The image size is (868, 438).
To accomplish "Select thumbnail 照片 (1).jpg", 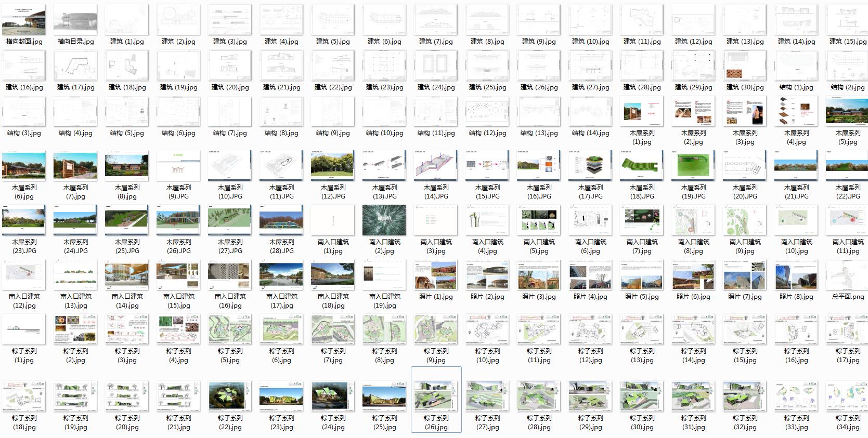I will coord(436,275).
